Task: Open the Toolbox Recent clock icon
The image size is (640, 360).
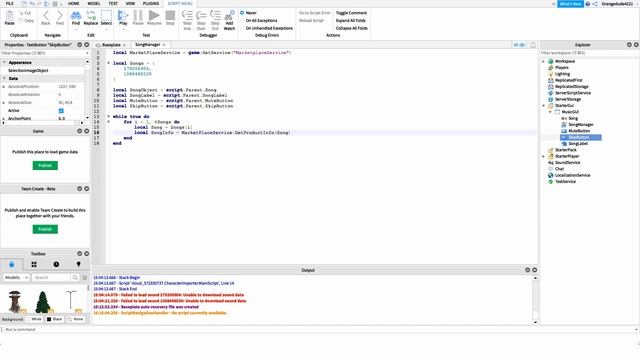Action: click(56, 264)
